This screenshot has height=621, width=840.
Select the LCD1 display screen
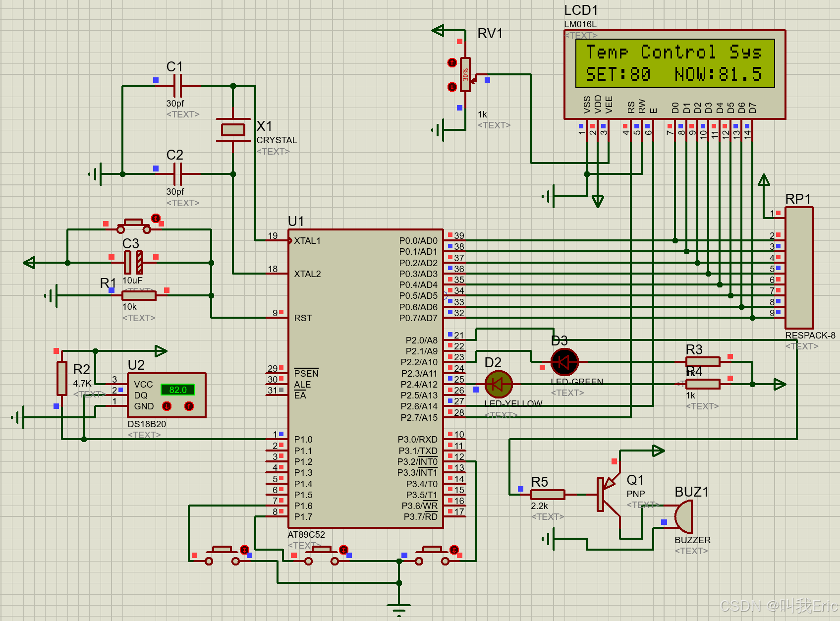click(675, 63)
